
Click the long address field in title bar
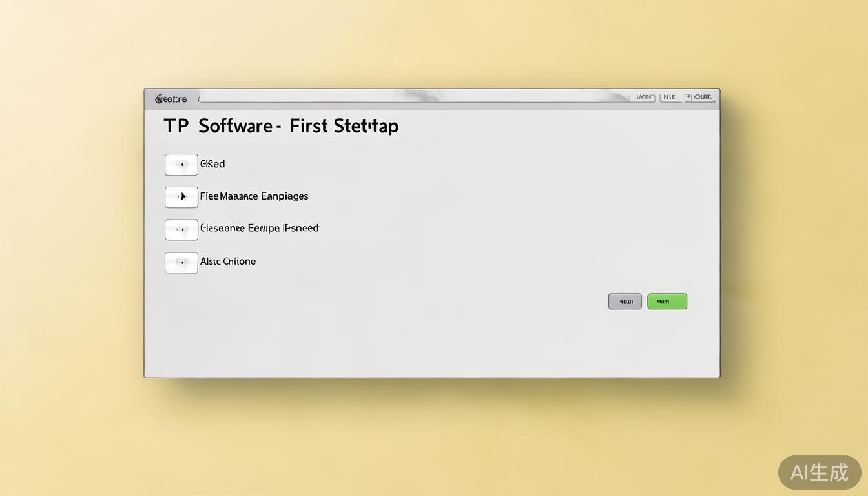coord(413,98)
